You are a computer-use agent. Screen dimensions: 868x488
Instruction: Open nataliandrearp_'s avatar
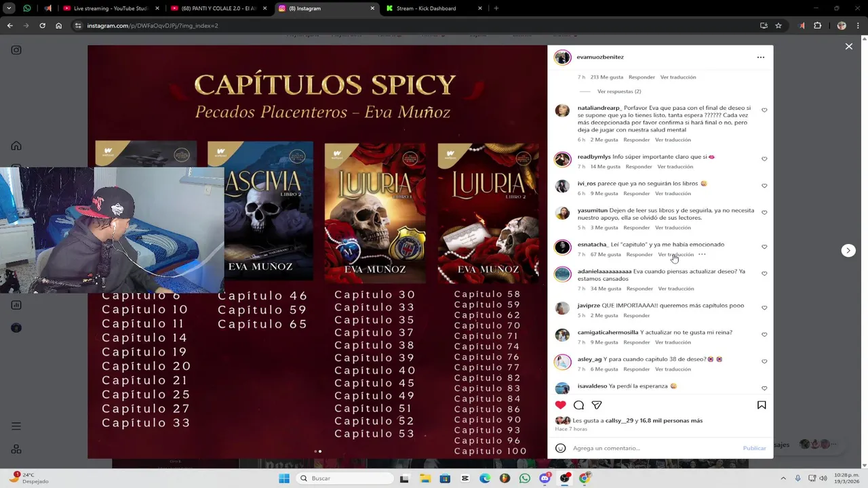562,111
